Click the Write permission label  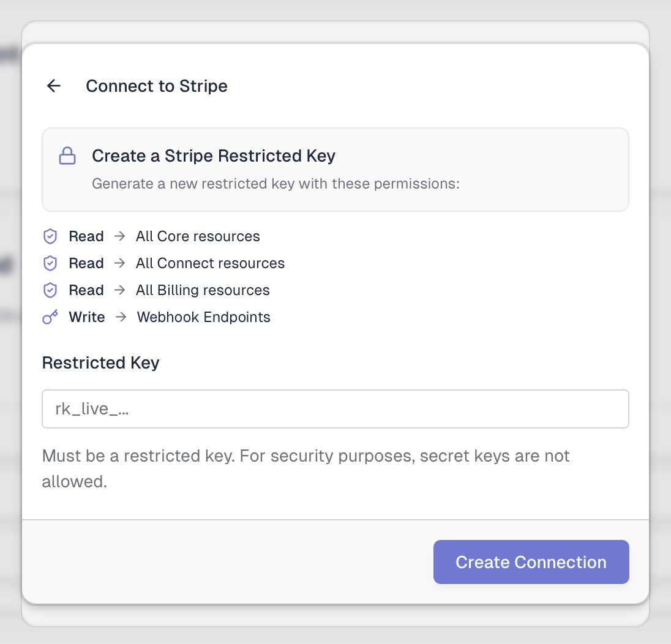(x=87, y=317)
